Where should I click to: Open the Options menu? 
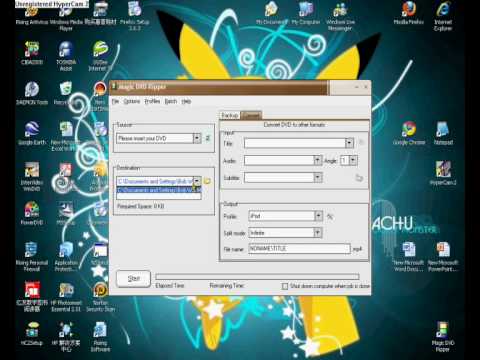(x=132, y=101)
